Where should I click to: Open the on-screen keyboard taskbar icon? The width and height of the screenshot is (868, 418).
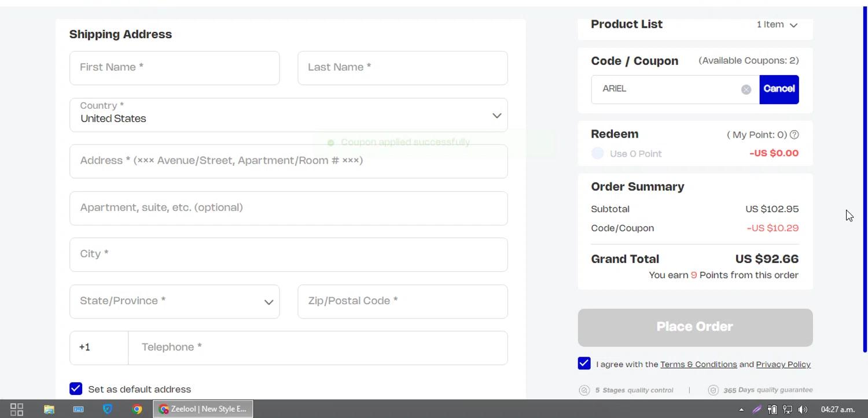tap(79, 409)
